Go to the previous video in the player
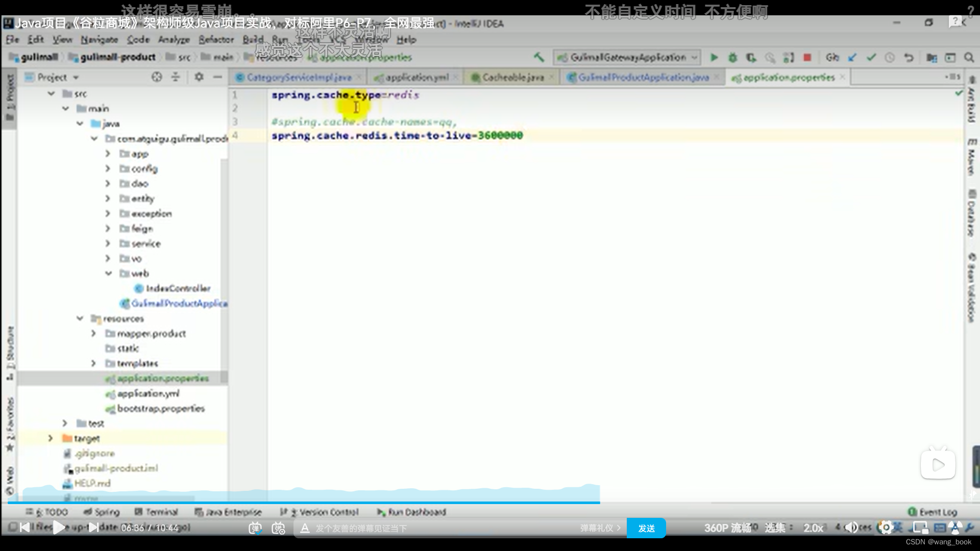 [x=24, y=528]
